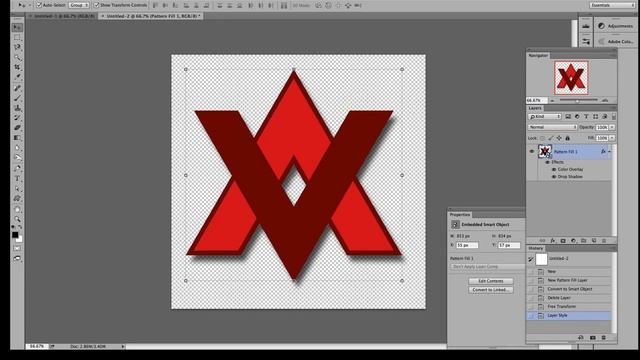
Task: Click the adjustment layer filter icon
Action: coord(577,117)
